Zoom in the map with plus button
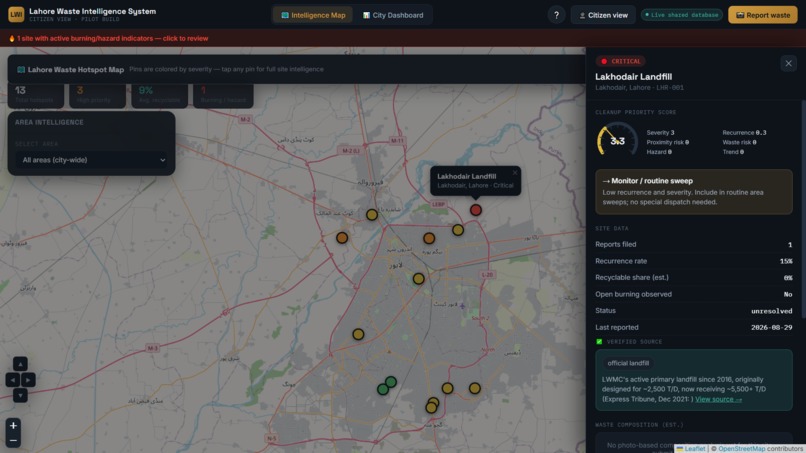The width and height of the screenshot is (806, 453). (13, 425)
